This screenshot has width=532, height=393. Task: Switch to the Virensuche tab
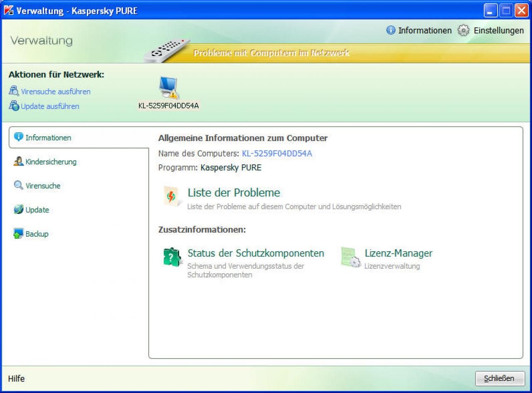pos(43,186)
